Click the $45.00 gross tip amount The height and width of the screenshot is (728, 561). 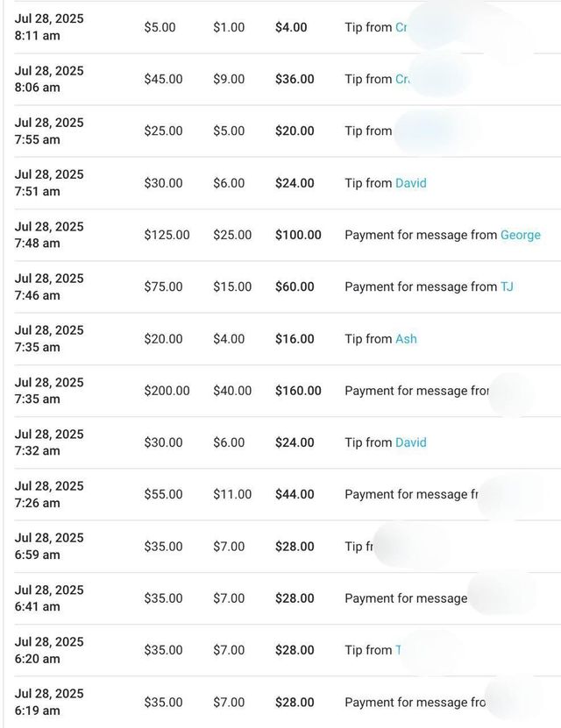163,79
